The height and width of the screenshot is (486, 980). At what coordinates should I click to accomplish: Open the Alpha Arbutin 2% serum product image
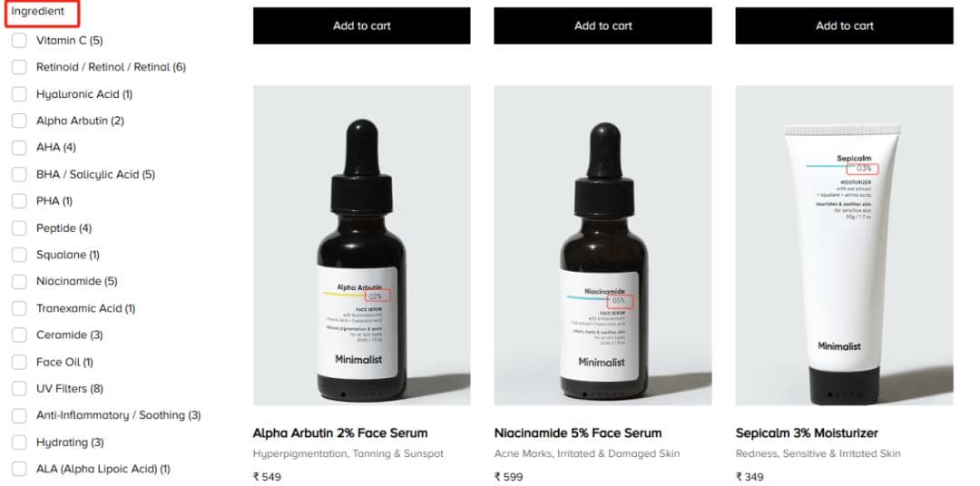click(x=362, y=246)
